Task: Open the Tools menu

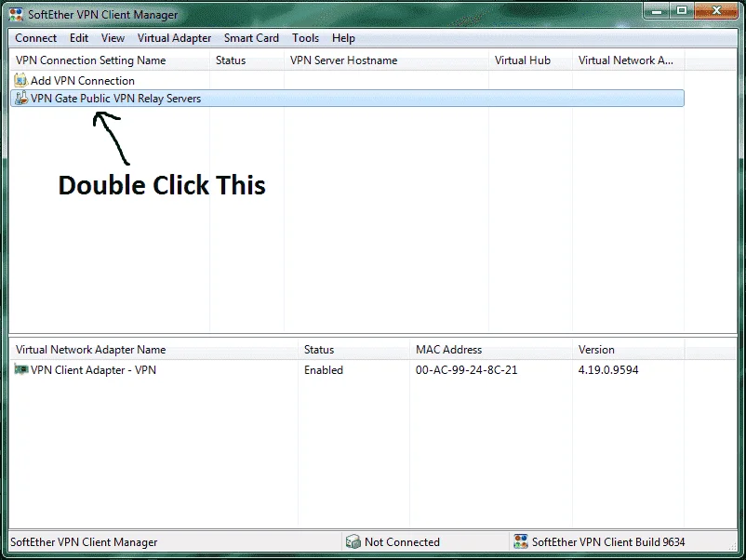Action: point(305,38)
